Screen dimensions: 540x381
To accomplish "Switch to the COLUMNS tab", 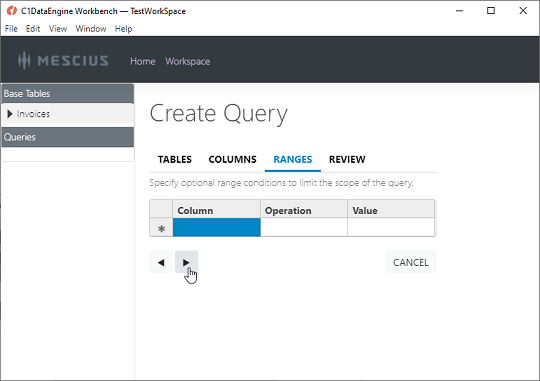I will point(232,159).
